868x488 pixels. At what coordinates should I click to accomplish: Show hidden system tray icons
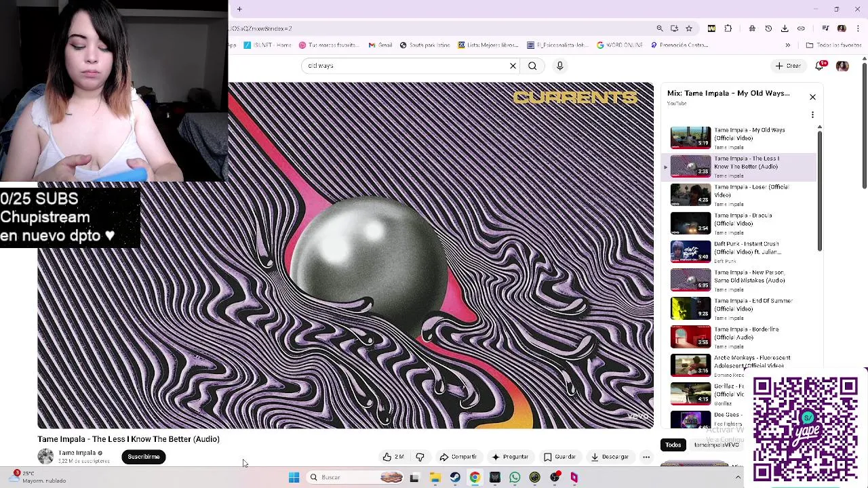(738, 477)
